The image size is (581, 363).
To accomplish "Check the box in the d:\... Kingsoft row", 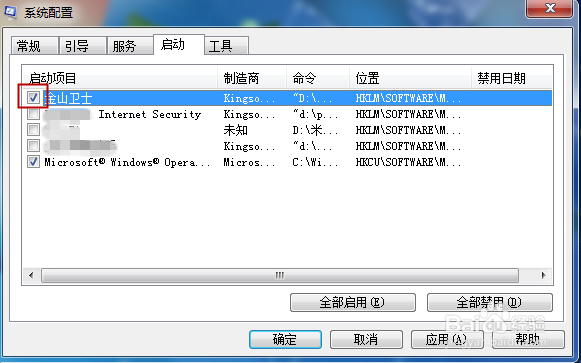I will coord(33,146).
